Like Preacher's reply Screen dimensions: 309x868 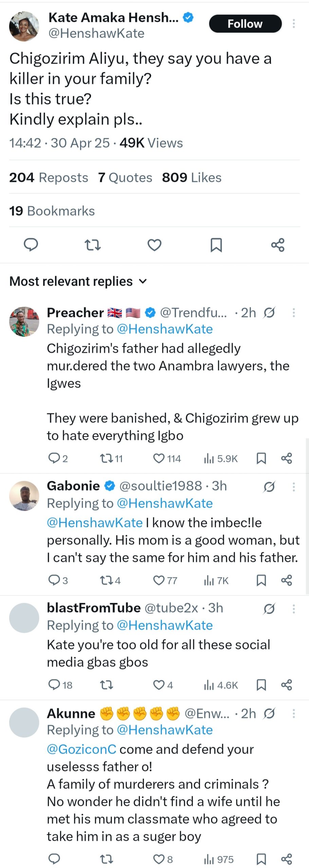pos(159,458)
